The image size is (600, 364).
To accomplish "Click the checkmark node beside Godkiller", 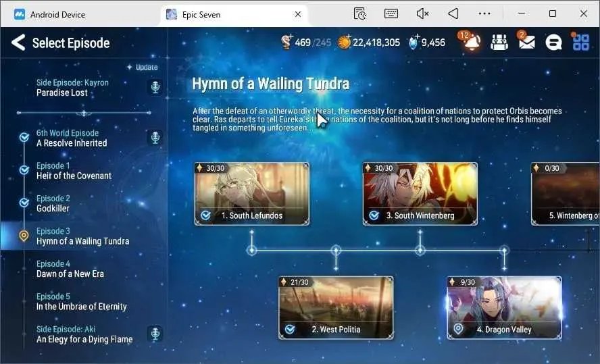I will point(24,203).
